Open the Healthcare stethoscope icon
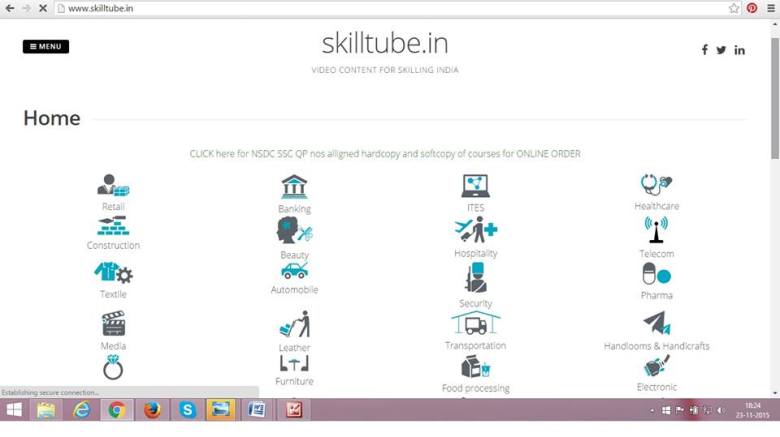Image resolution: width=780 pixels, height=437 pixels. (656, 185)
